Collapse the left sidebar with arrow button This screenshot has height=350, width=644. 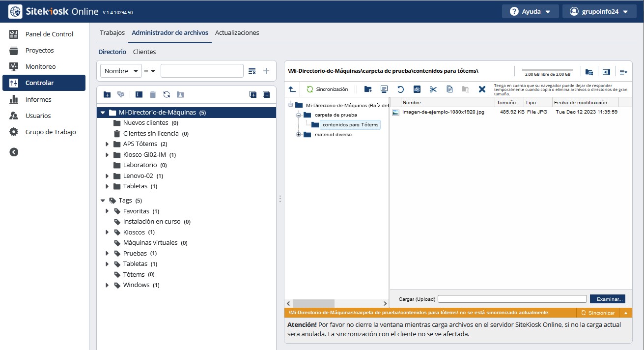click(x=14, y=152)
